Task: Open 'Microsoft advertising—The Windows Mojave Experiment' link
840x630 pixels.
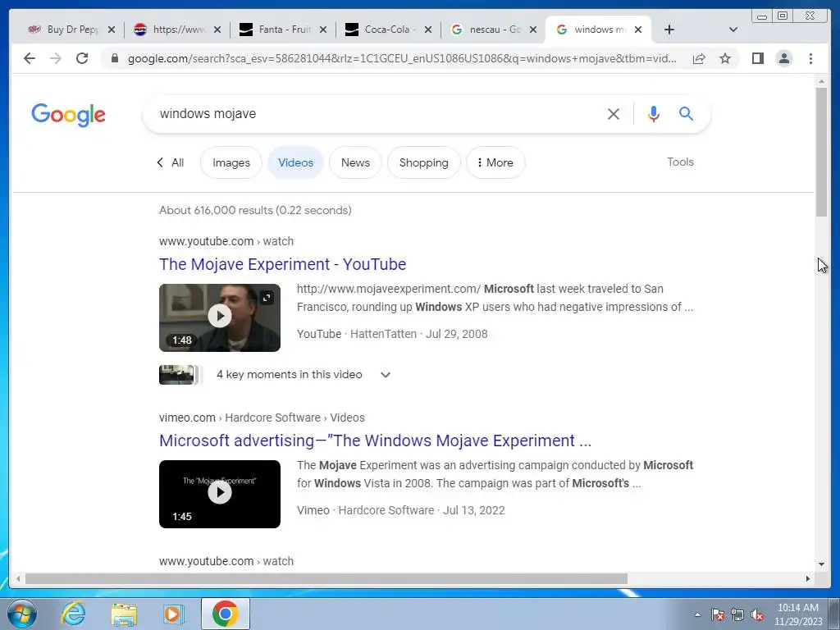Action: (375, 441)
